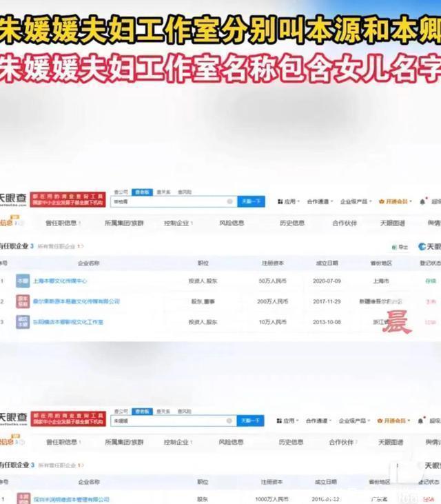
Task: Focus the search input in the 深圳 panel
Action: tap(174, 421)
